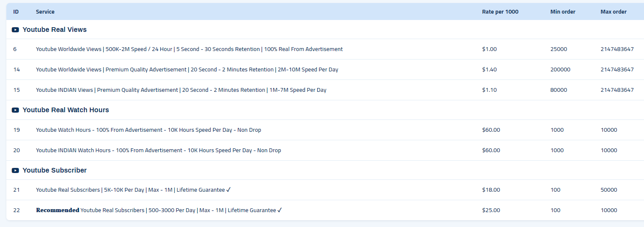Click the $60.00 rate for service 19

[x=491, y=130]
